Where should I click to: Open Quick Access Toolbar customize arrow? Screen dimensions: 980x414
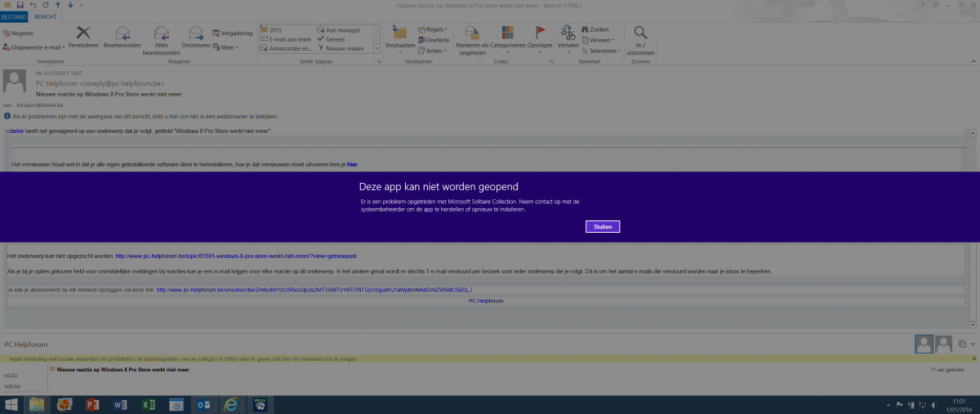point(80,5)
